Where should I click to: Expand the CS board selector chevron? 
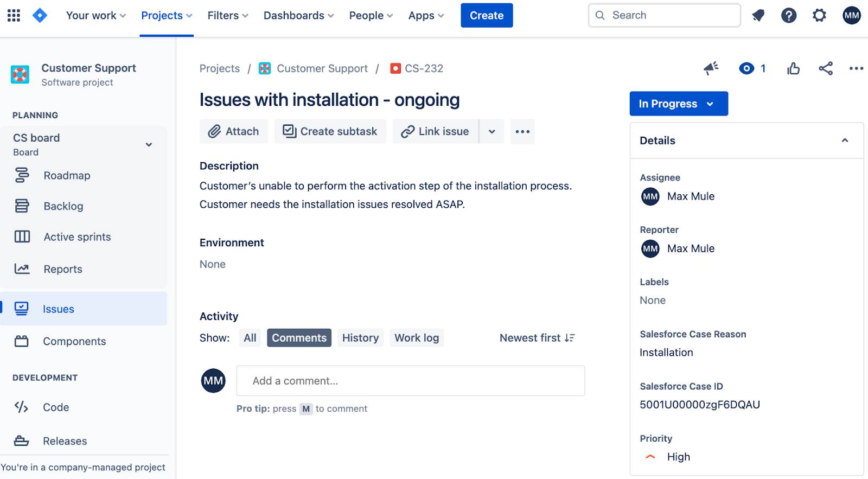click(149, 145)
